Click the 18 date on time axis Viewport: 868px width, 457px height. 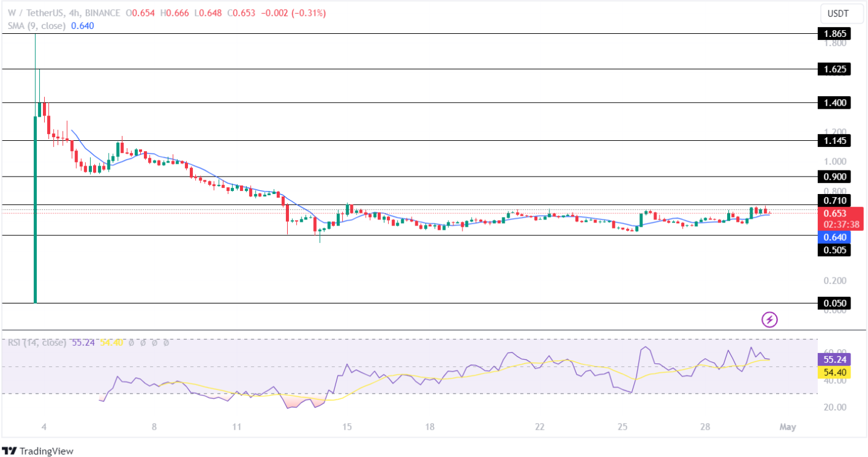pos(430,427)
